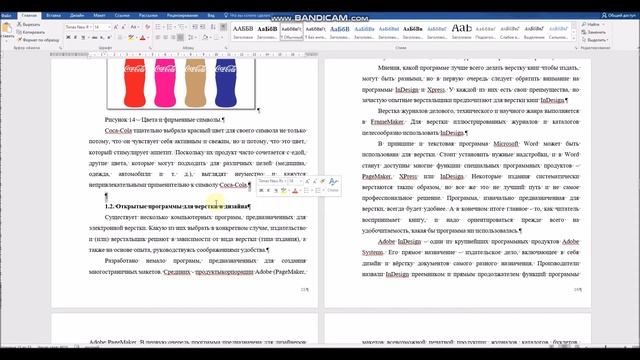Click the Align Left icon

pyautogui.click(x=158, y=38)
